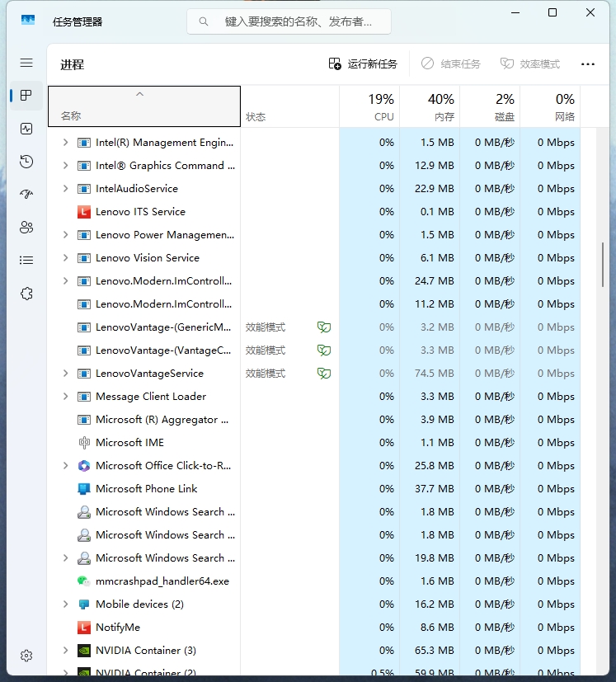Viewport: 616px width, 682px height.
Task: Focus the process search box
Action: click(x=289, y=21)
